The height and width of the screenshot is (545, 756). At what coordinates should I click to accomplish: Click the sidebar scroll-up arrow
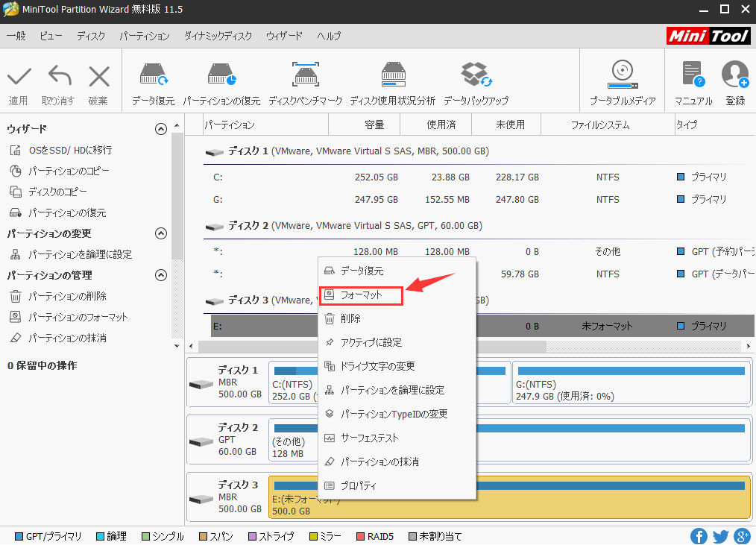coord(177,125)
